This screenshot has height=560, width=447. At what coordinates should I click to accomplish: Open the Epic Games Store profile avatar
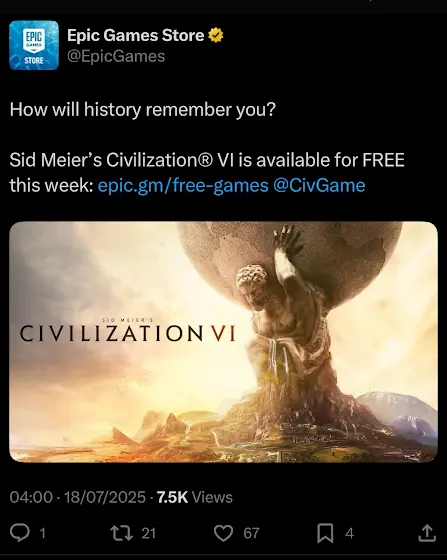coord(34,45)
